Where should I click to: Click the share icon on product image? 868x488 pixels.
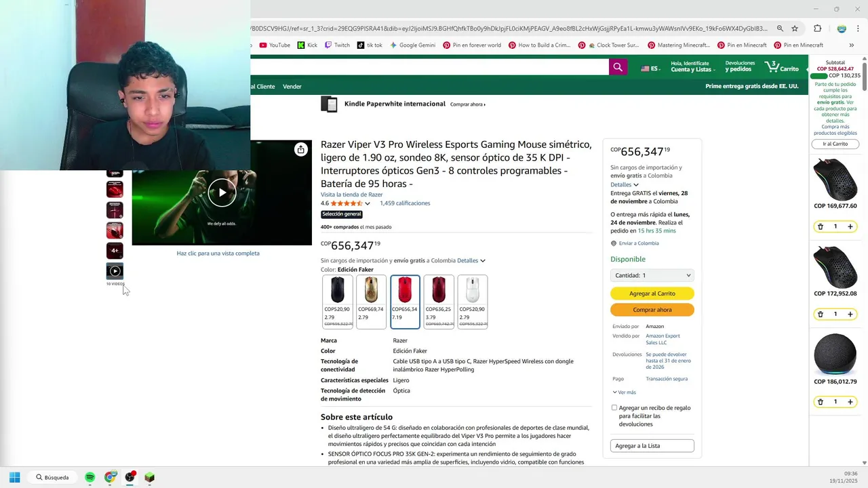pos(300,150)
